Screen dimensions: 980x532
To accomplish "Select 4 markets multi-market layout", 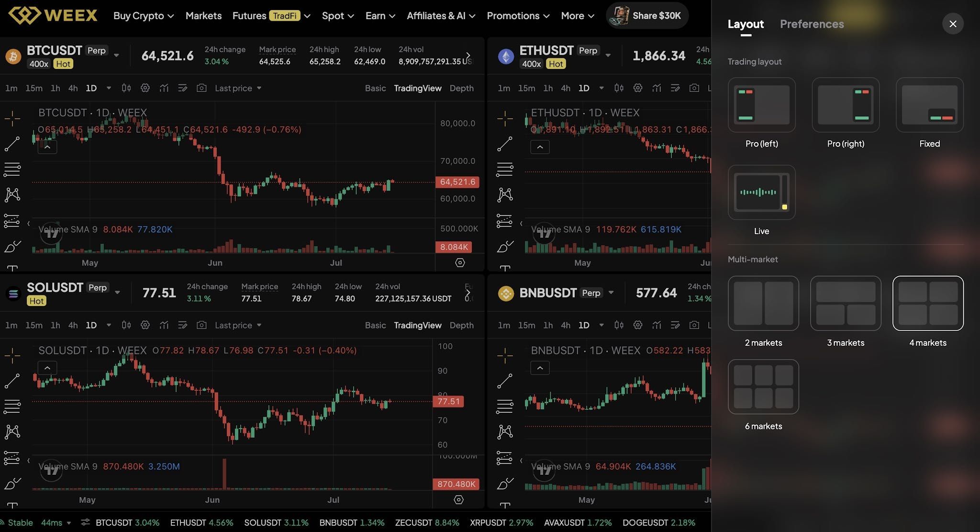I will 928,303.
